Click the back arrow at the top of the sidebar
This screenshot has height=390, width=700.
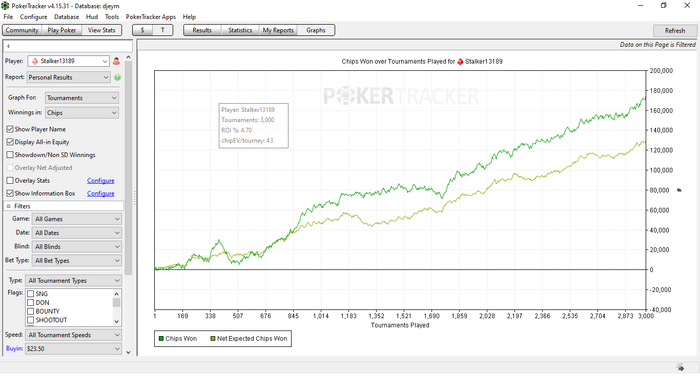8,46
